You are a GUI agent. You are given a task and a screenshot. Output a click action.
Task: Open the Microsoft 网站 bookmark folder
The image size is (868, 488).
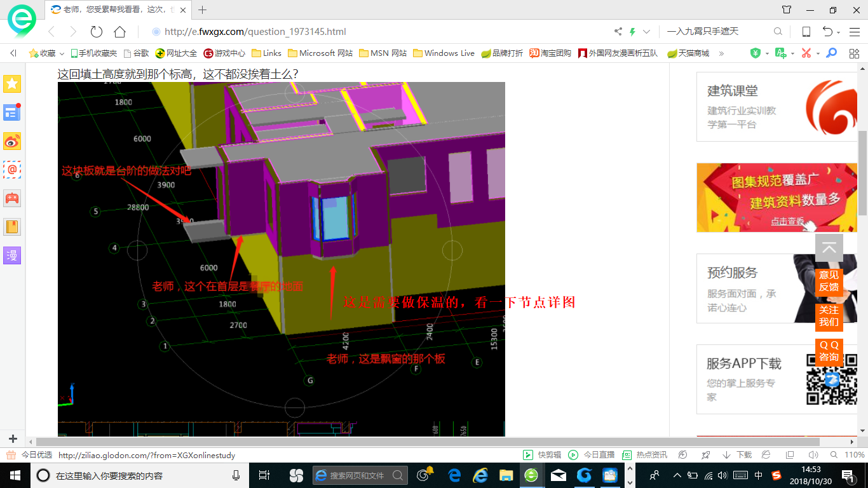tap(320, 53)
